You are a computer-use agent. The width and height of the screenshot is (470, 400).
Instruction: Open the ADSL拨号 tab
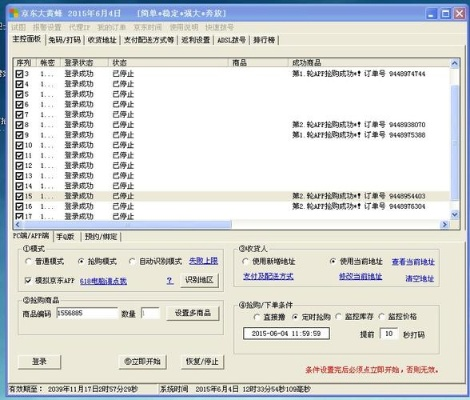(x=232, y=40)
